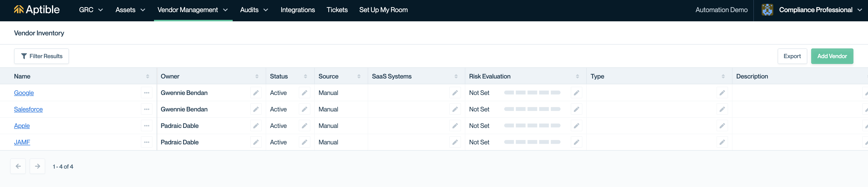The height and width of the screenshot is (187, 868).
Task: Sort the table by SaaS Systems column
Action: (x=456, y=76)
